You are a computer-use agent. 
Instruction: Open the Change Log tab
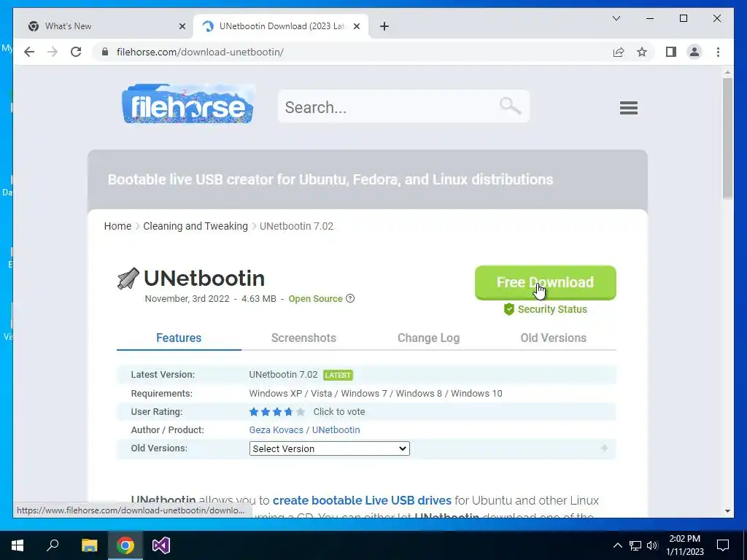tap(428, 338)
